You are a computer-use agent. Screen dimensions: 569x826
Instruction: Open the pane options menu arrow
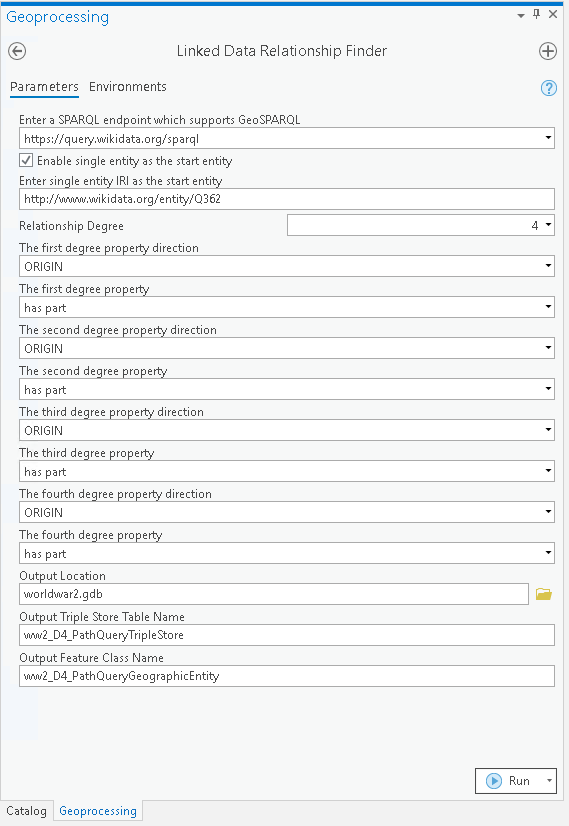[521, 15]
